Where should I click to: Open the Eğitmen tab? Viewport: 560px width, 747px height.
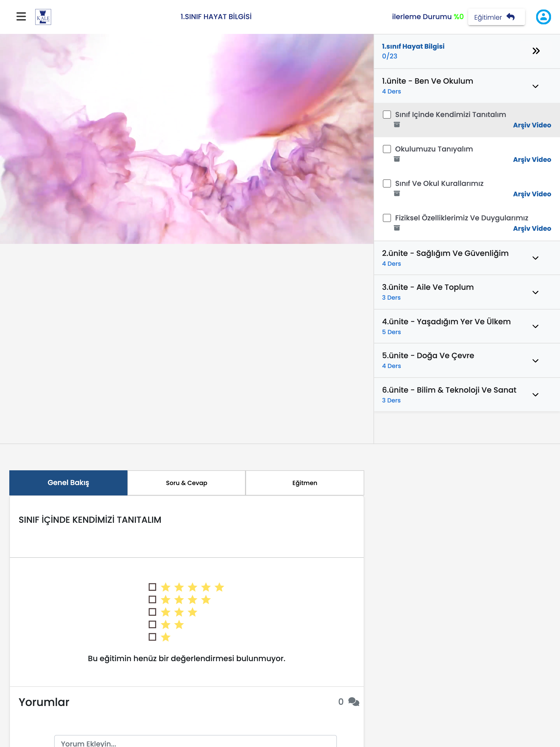[305, 483]
